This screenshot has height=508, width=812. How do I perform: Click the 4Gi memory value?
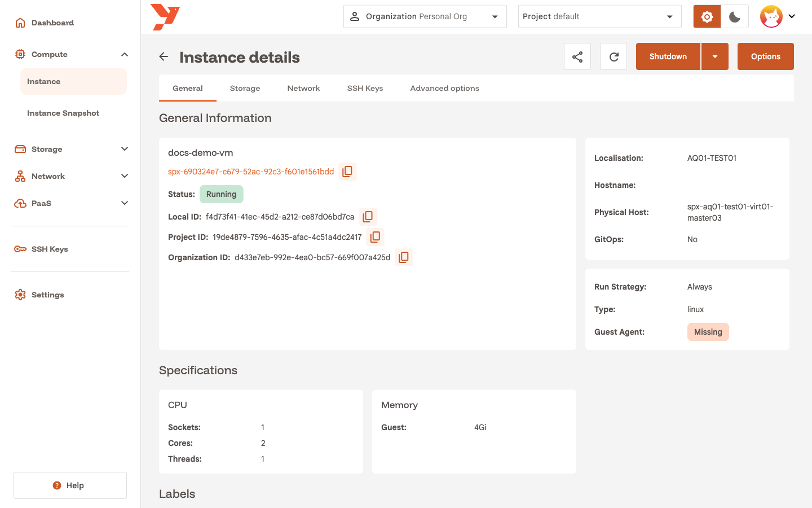480,427
